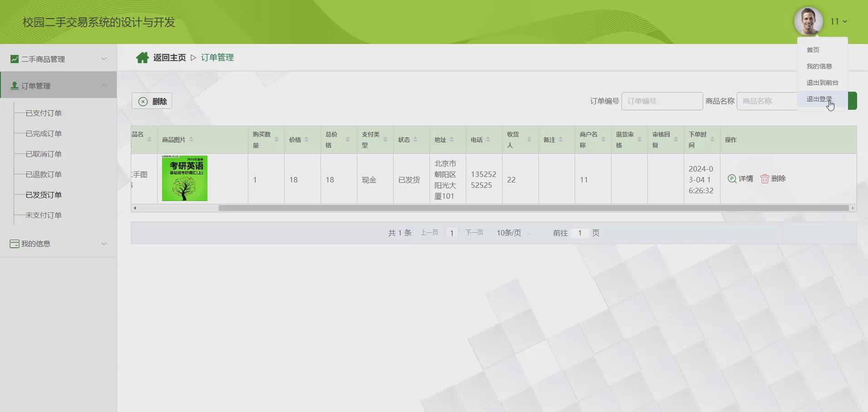Sort by 电话 column arrows
Screen dimensions: 868x412
pyautogui.click(x=488, y=140)
